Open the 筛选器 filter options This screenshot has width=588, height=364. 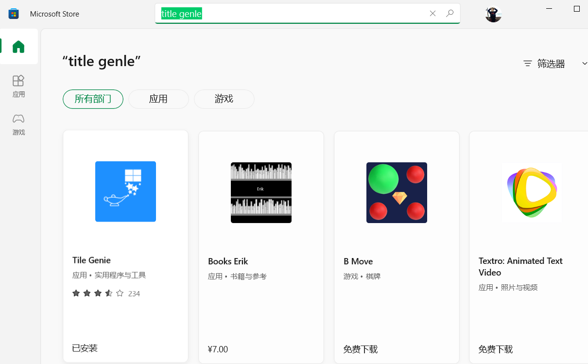pos(544,64)
